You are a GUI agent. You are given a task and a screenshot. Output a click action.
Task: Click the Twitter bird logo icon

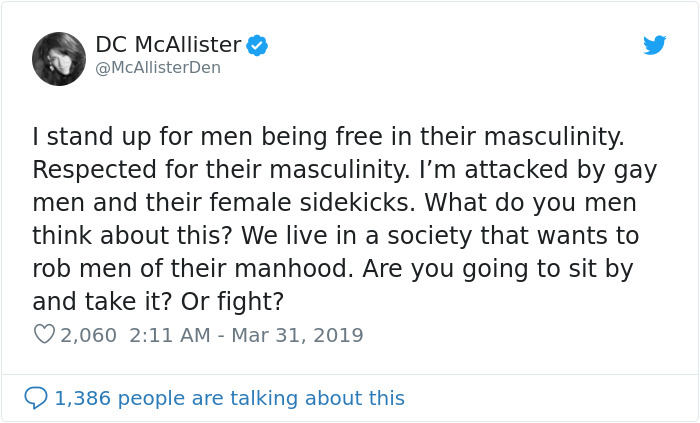click(x=654, y=45)
